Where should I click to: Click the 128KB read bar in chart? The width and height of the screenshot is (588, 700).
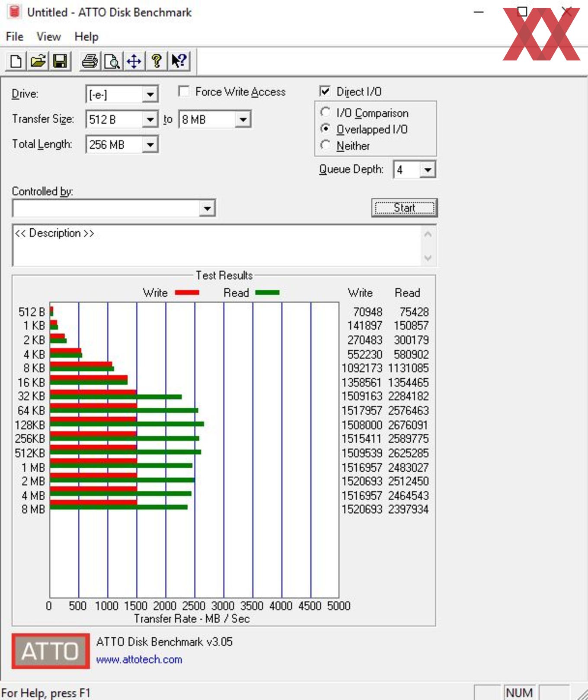click(127, 424)
